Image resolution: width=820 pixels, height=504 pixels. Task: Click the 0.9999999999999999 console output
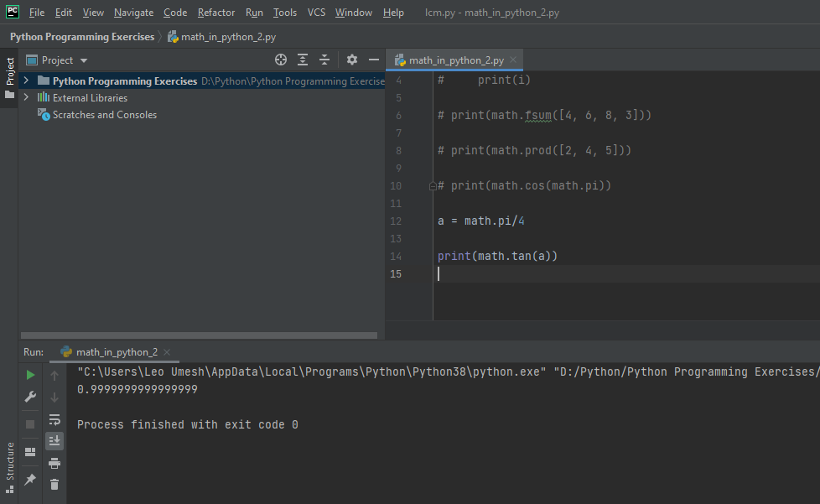coord(137,389)
